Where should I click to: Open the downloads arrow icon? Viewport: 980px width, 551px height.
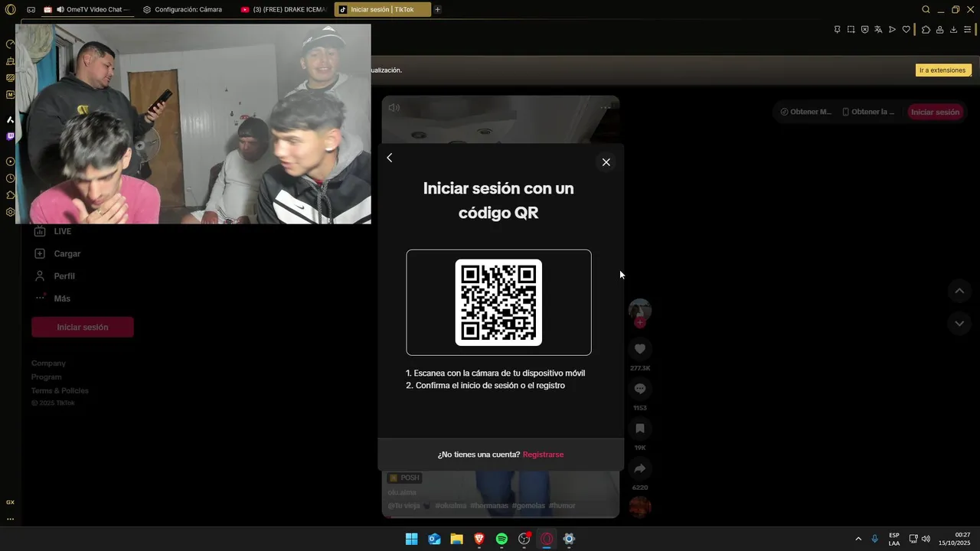point(953,30)
